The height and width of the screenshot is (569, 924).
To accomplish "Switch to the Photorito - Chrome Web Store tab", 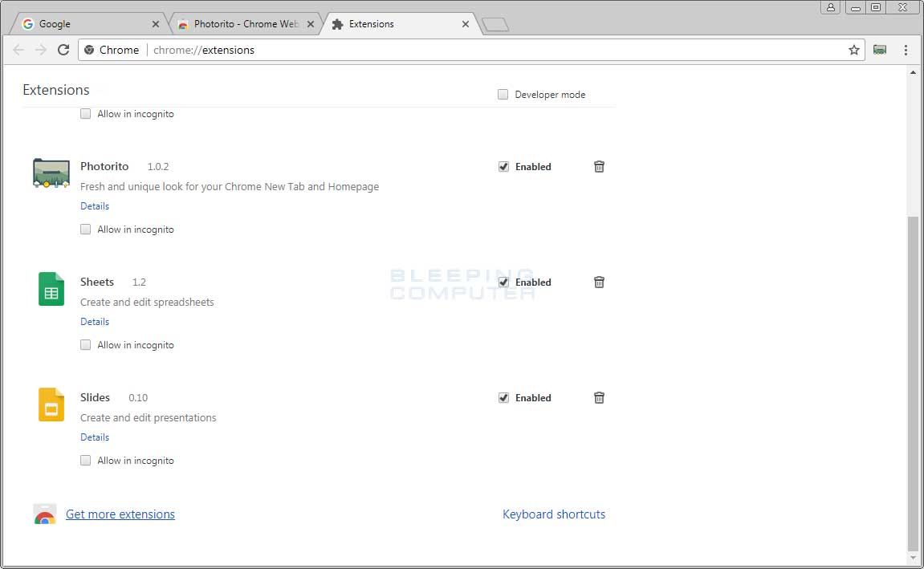I will [x=246, y=24].
